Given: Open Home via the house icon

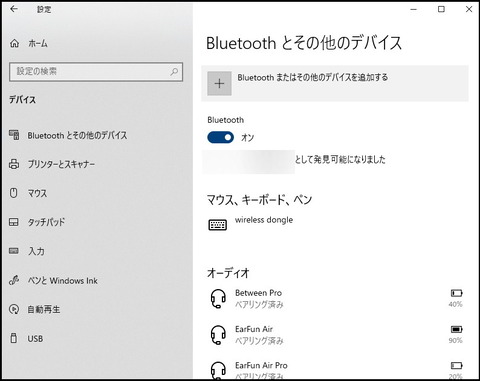Looking at the screenshot, I should [14, 43].
